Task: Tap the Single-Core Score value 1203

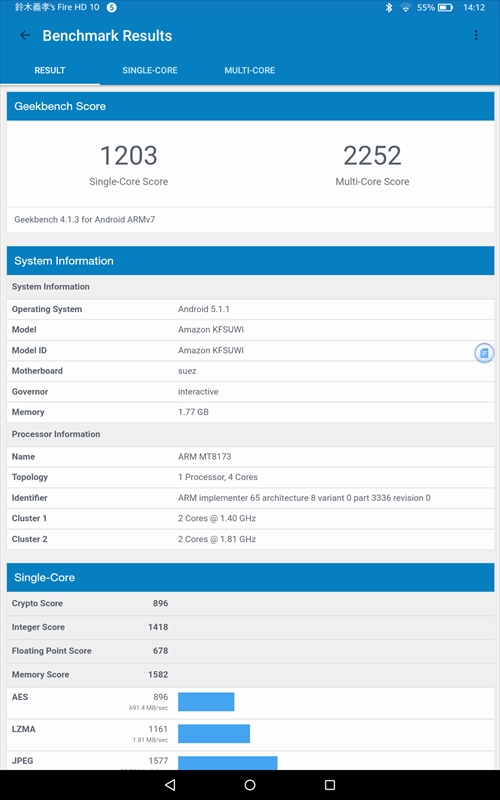Action: point(129,155)
